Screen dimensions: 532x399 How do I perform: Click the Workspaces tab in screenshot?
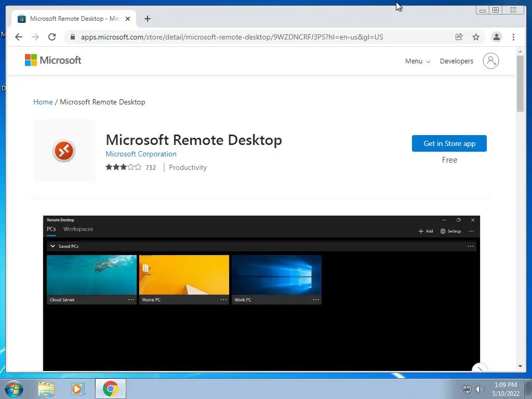[78, 229]
